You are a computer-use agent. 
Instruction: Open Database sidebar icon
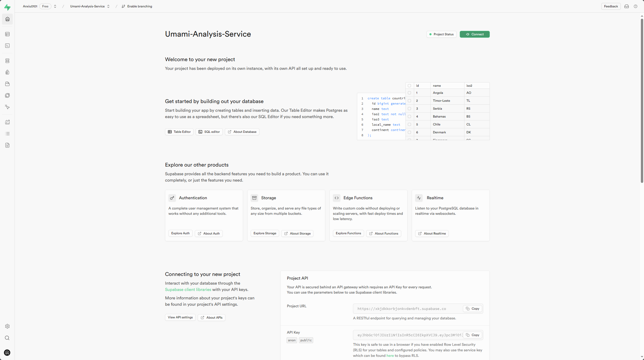[7, 61]
